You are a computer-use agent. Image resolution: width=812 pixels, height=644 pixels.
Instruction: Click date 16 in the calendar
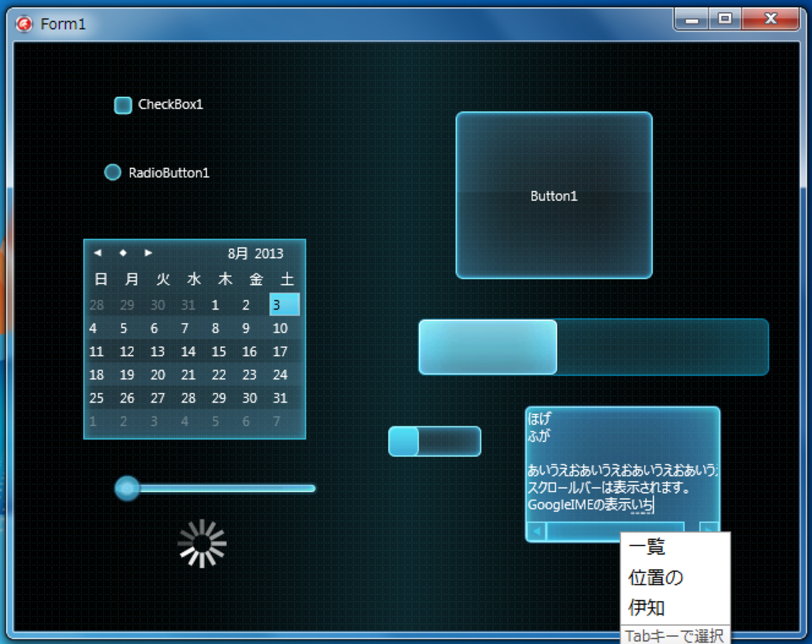[249, 352]
